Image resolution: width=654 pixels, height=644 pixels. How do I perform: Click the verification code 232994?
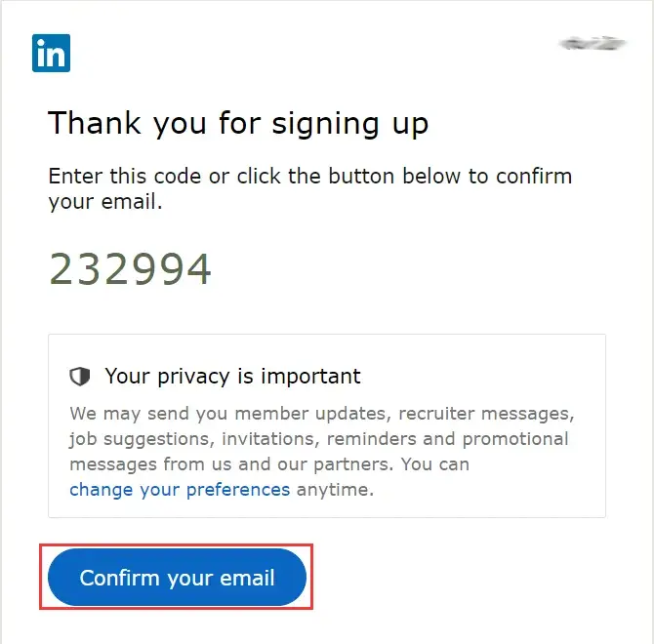pyautogui.click(x=131, y=269)
